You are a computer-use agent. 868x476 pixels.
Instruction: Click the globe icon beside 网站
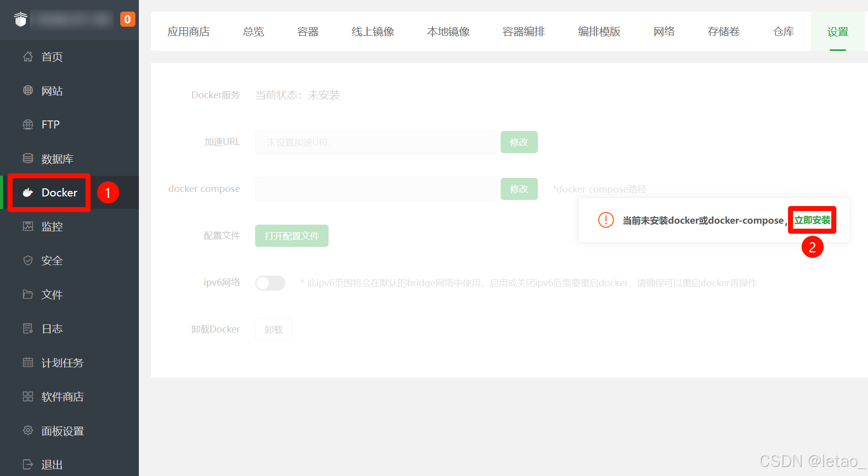coord(28,90)
